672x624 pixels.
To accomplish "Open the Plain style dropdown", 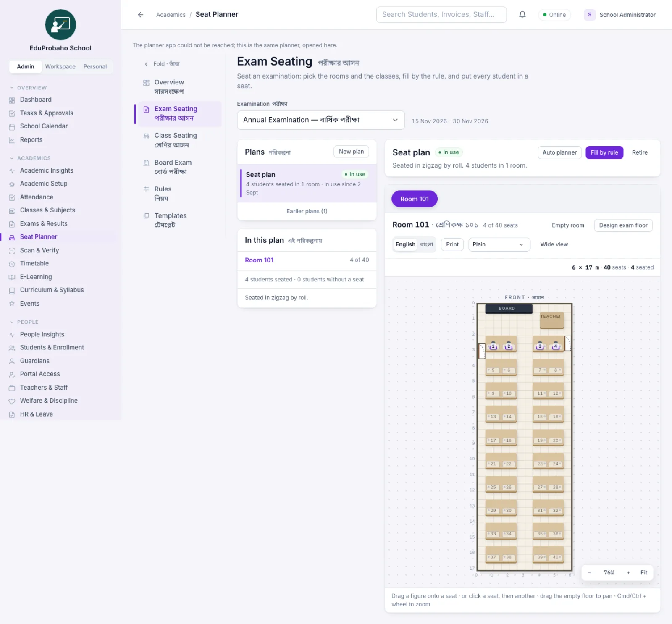I will [x=499, y=244].
